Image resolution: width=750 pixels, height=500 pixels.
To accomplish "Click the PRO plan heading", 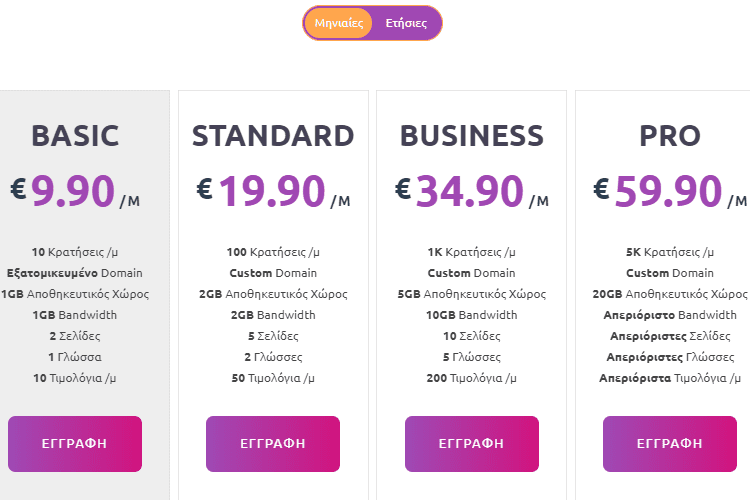I will (670, 135).
